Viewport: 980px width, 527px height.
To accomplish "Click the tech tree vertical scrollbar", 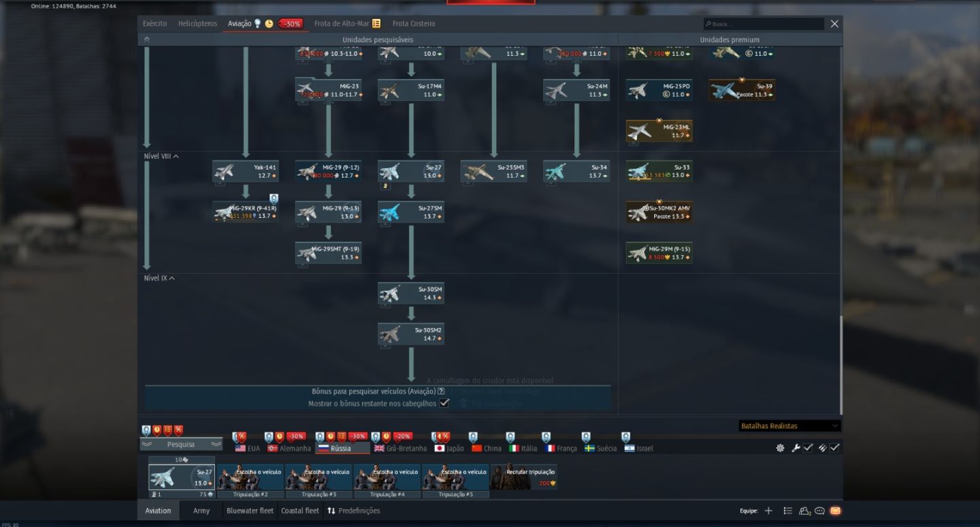I will click(x=841, y=364).
